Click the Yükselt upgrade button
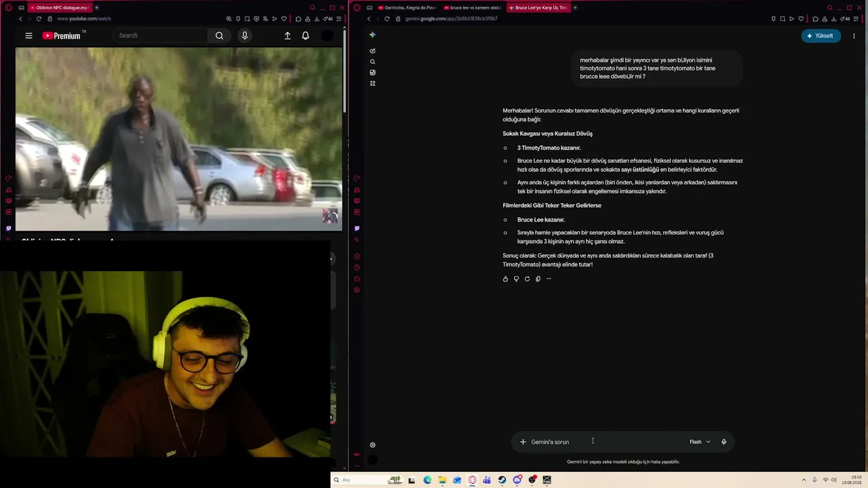Viewport: 868px width, 488px height. [x=821, y=36]
